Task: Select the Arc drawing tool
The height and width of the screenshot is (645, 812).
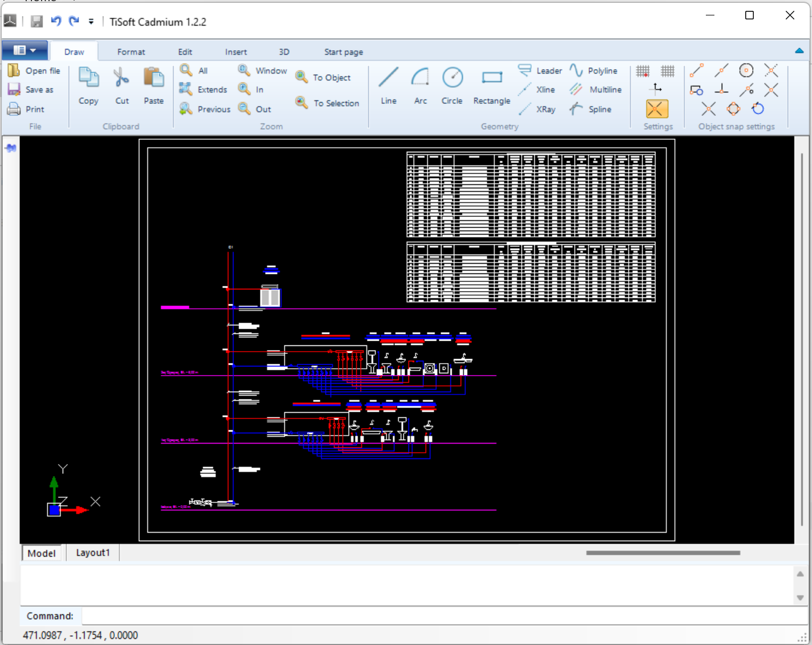Action: point(421,85)
